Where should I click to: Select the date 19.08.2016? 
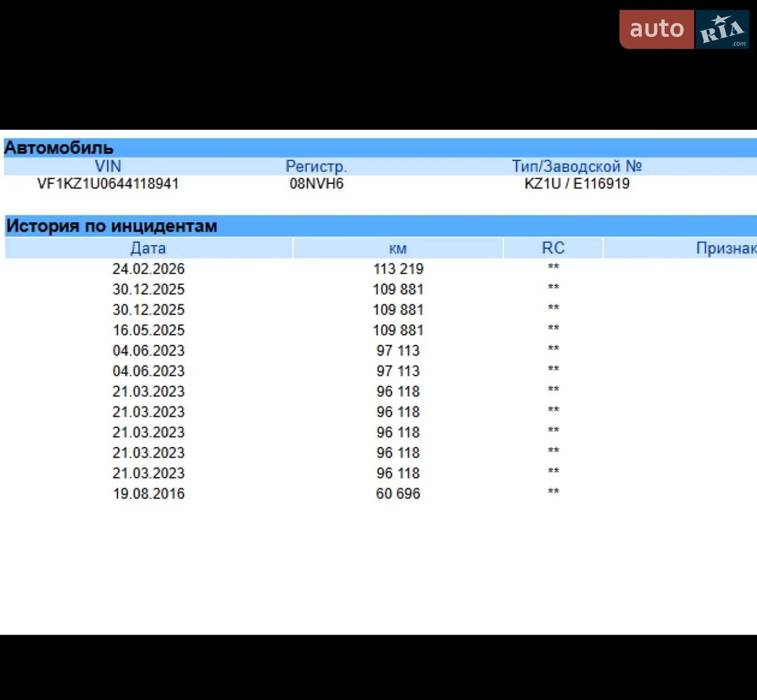pyautogui.click(x=149, y=493)
